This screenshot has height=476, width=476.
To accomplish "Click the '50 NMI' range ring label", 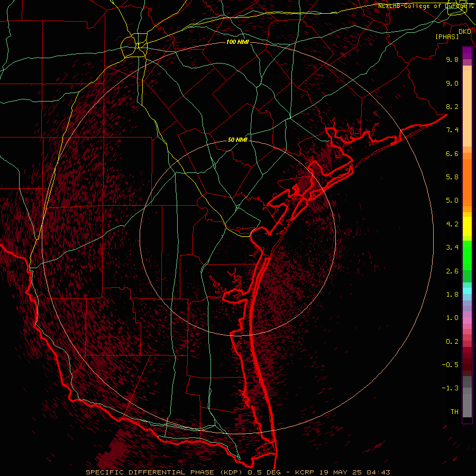I will click(x=237, y=140).
